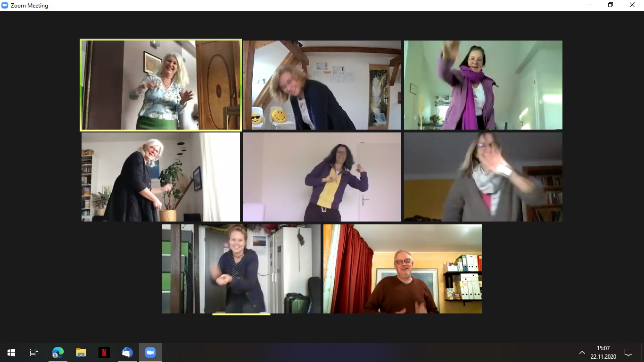644x362 pixels.
Task: Click the Zoom logo in title bar
Action: (5, 5)
